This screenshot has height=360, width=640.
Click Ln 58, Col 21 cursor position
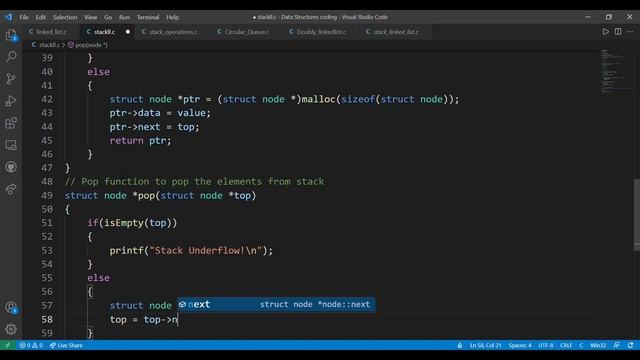coord(485,345)
